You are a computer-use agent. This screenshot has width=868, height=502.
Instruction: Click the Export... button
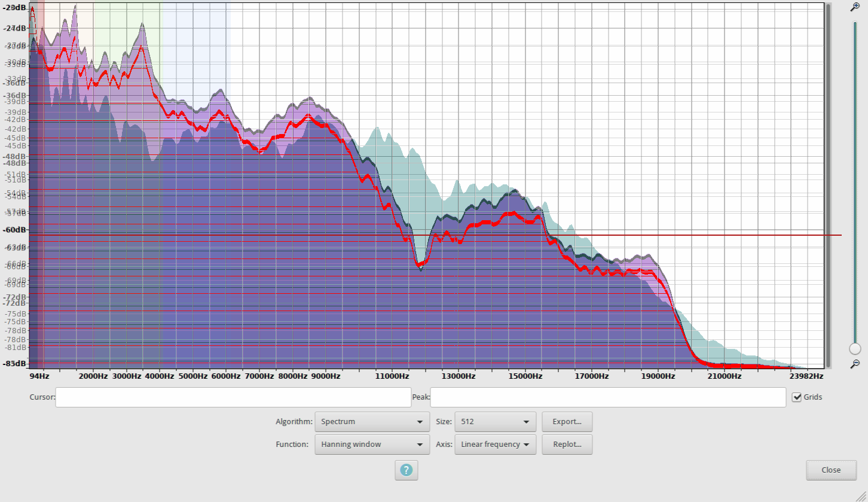point(567,421)
